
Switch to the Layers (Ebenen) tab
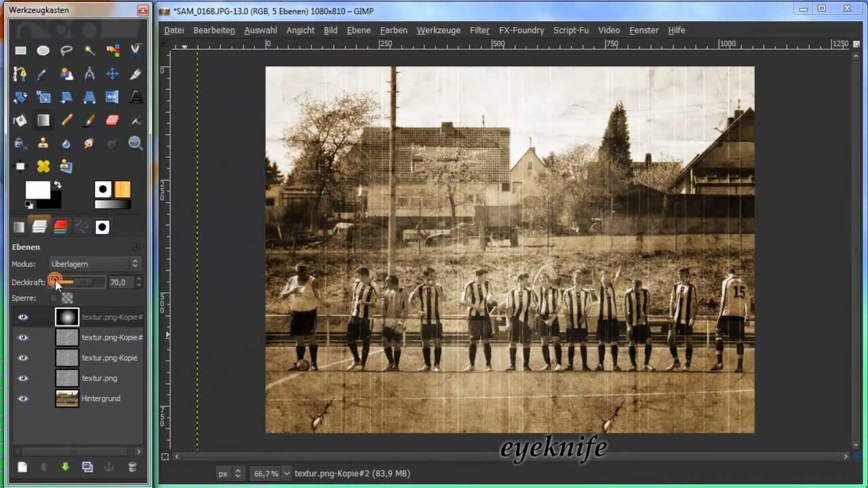click(39, 227)
